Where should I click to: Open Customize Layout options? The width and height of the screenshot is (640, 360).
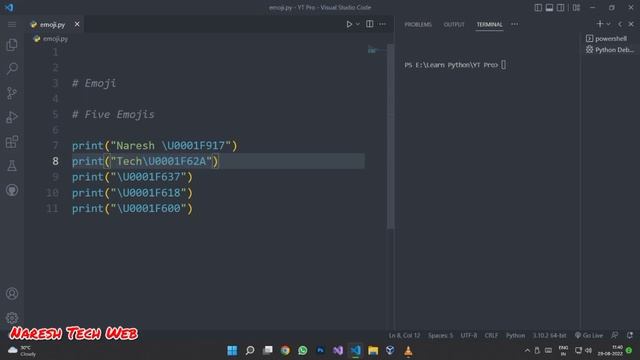coord(576,7)
